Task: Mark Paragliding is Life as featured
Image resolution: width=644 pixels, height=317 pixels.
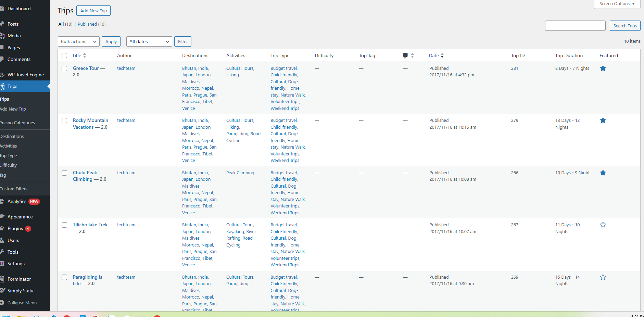Action: (x=603, y=277)
